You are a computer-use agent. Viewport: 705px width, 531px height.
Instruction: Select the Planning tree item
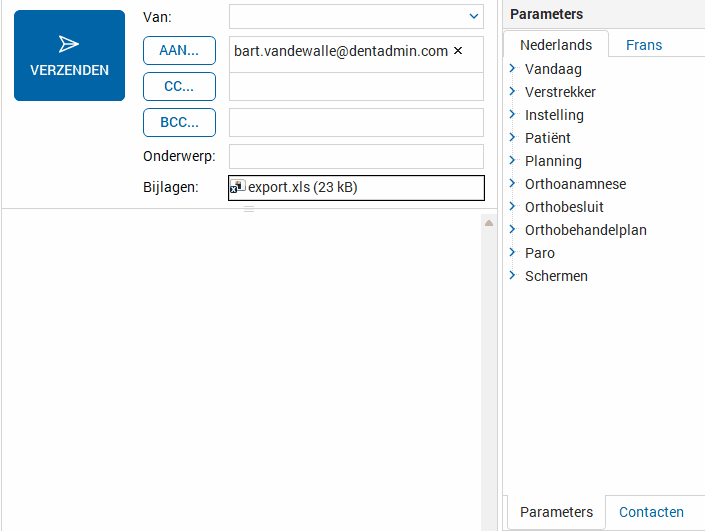tap(553, 161)
